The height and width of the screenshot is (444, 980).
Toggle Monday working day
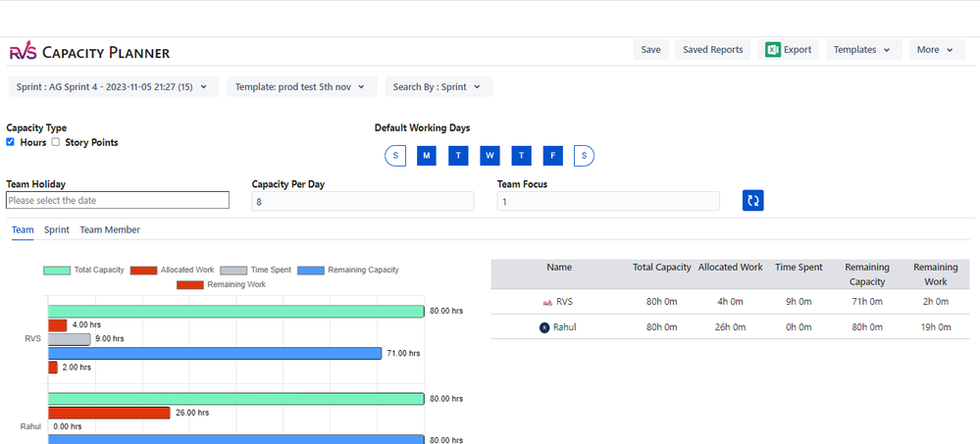pos(427,156)
